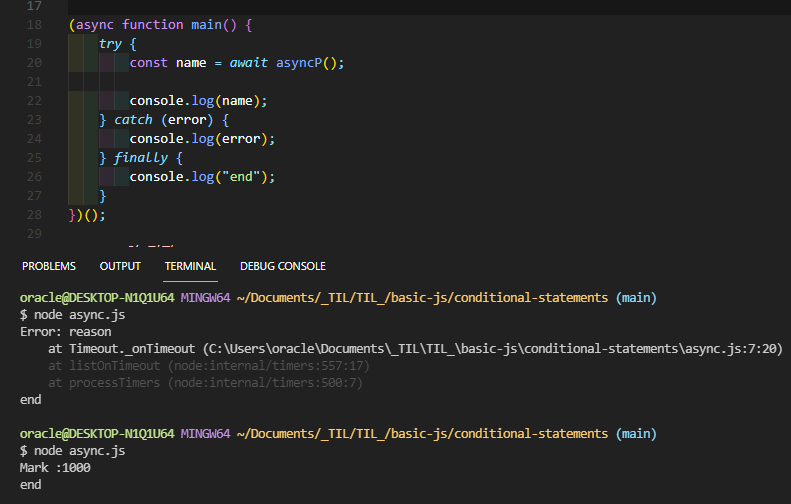This screenshot has height=504, width=791.
Task: Click 'await' keyword on line 20
Action: click(249, 63)
